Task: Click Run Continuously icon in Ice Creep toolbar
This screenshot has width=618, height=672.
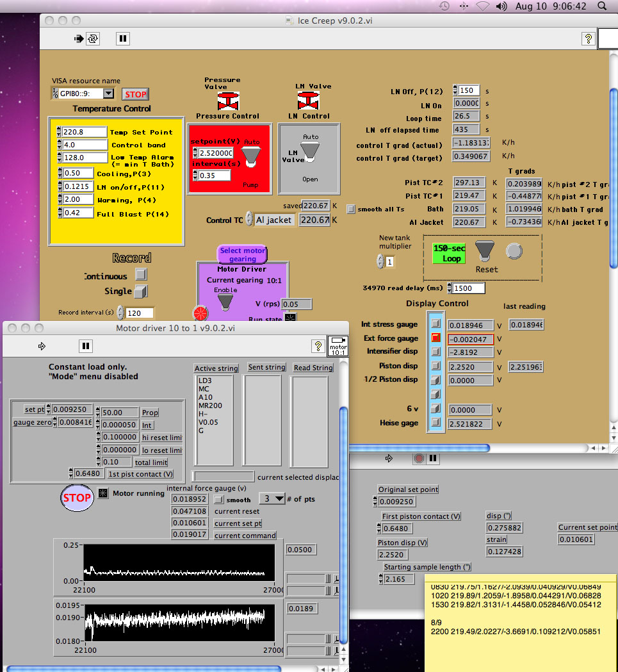Action: [x=94, y=39]
